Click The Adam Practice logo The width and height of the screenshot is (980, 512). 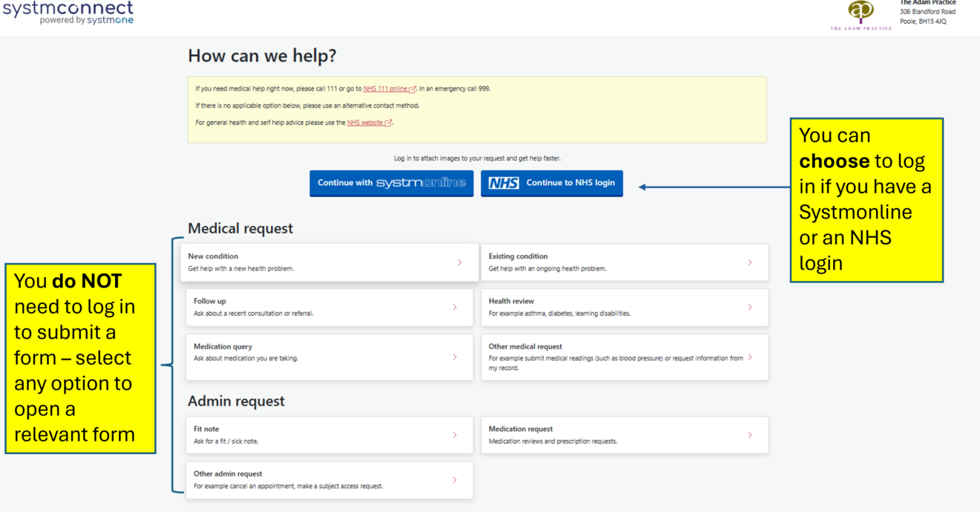pyautogui.click(x=861, y=15)
